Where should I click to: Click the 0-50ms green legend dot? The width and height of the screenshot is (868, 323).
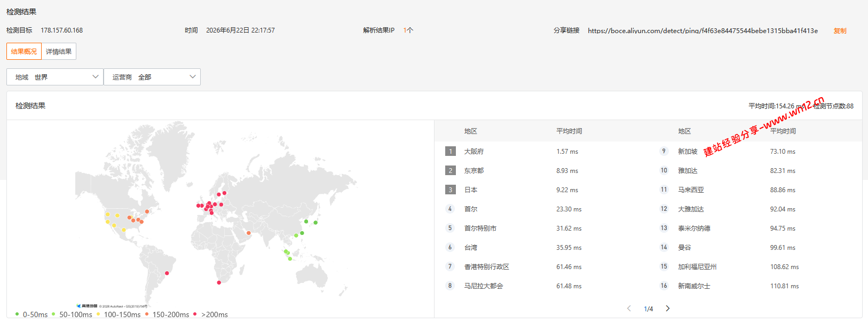(17, 314)
